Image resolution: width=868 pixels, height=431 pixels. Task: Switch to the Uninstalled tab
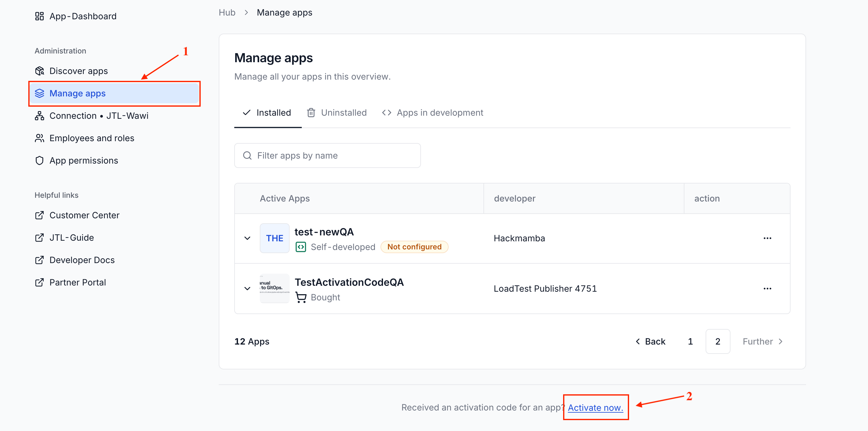pos(336,113)
